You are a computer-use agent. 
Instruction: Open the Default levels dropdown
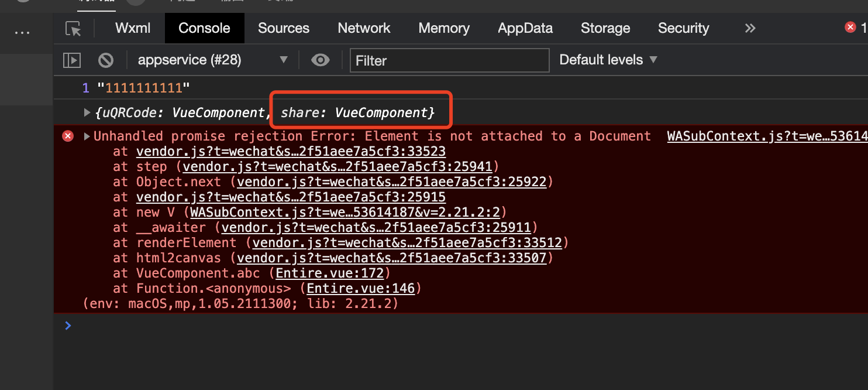coord(608,60)
